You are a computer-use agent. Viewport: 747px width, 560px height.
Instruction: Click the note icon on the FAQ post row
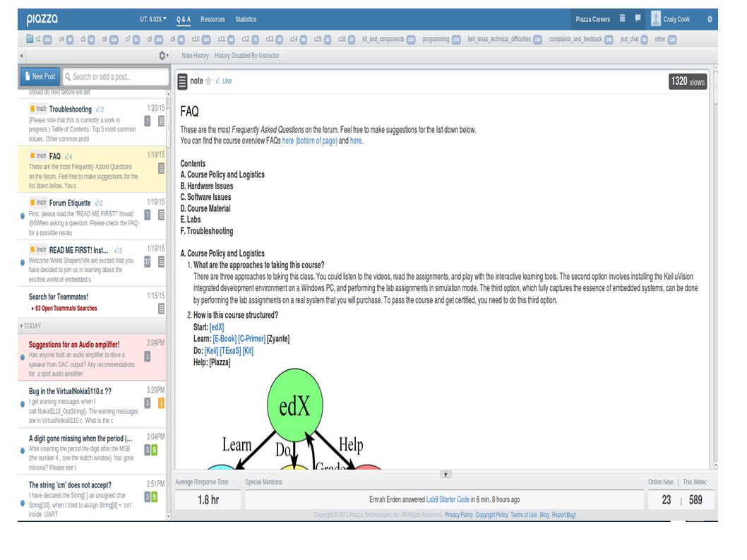point(162,168)
